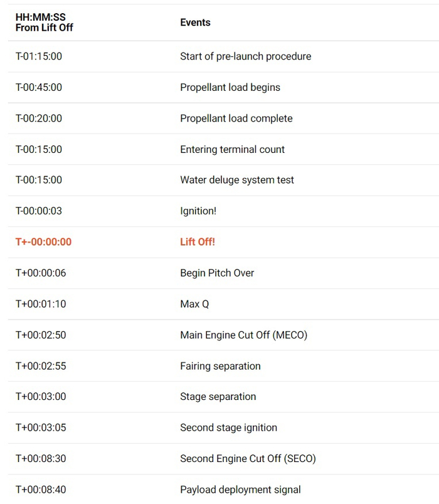Click the "Events" column header
439x504 pixels.
coord(195,23)
